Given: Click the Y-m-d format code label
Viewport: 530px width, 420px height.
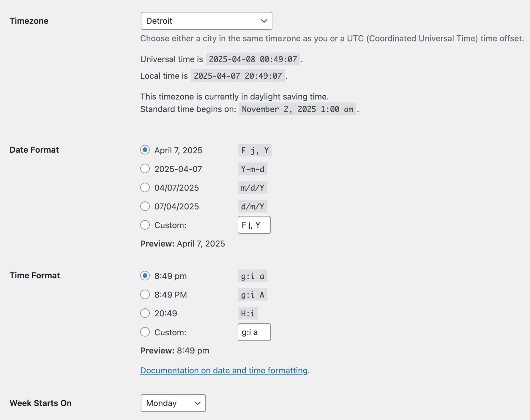Looking at the screenshot, I should [x=253, y=169].
